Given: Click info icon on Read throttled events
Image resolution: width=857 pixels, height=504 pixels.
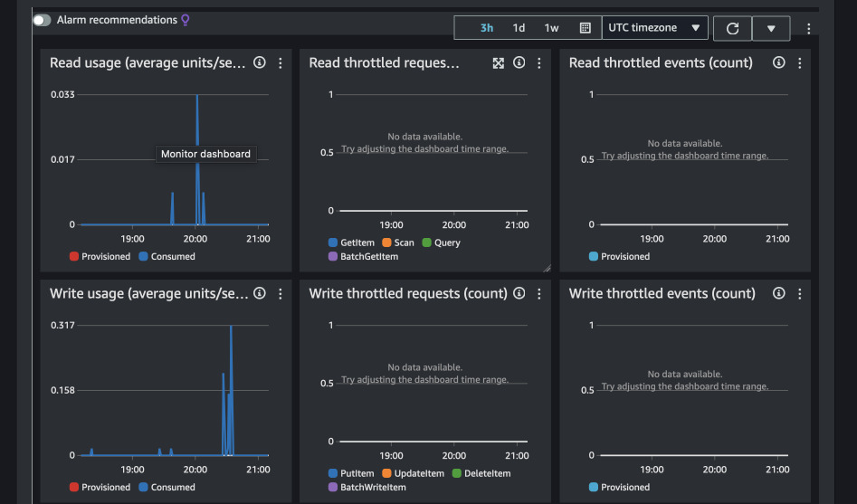Looking at the screenshot, I should pyautogui.click(x=778, y=63).
